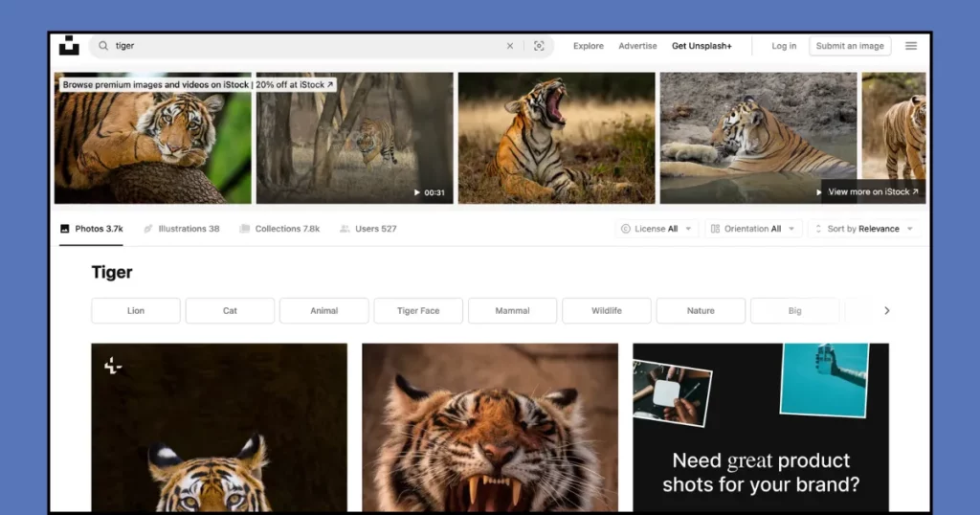Screen dimensions: 980x515
Task: Click View more on iStock link
Action: [x=872, y=191]
